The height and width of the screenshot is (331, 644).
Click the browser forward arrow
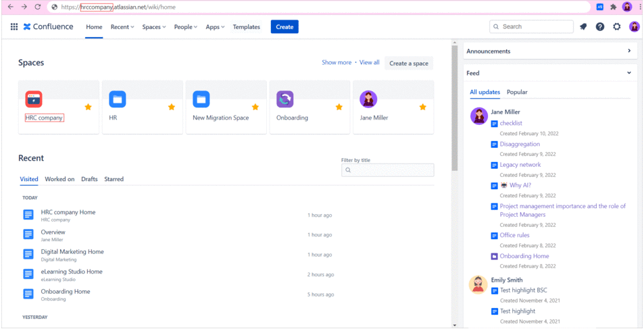click(x=24, y=7)
